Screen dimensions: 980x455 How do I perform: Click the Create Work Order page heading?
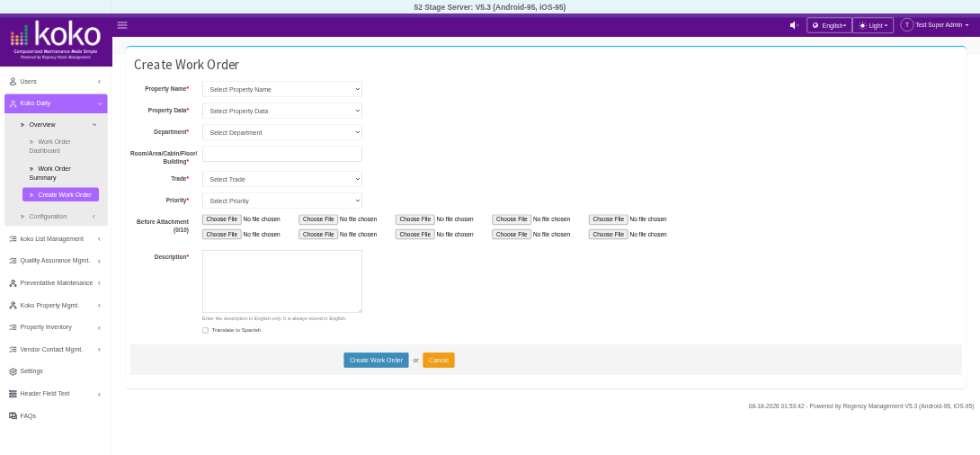pos(186,65)
